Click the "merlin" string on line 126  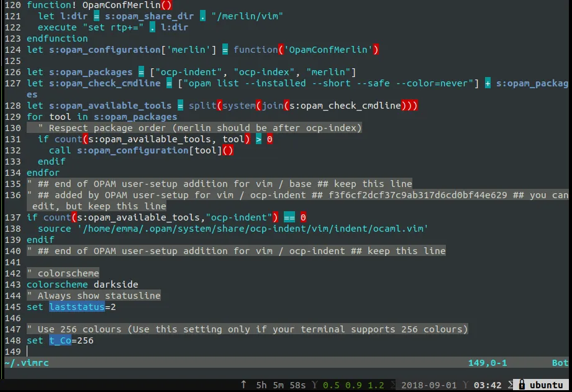click(x=329, y=72)
